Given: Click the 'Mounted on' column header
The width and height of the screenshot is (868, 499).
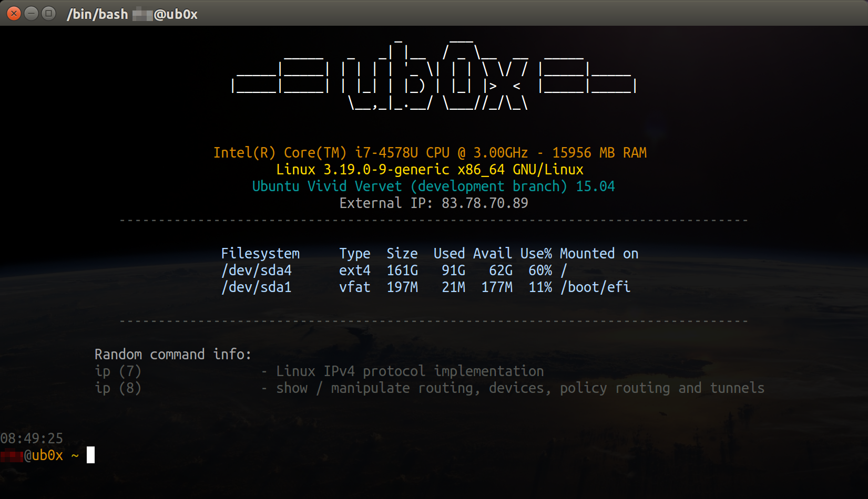Looking at the screenshot, I should coord(599,254).
